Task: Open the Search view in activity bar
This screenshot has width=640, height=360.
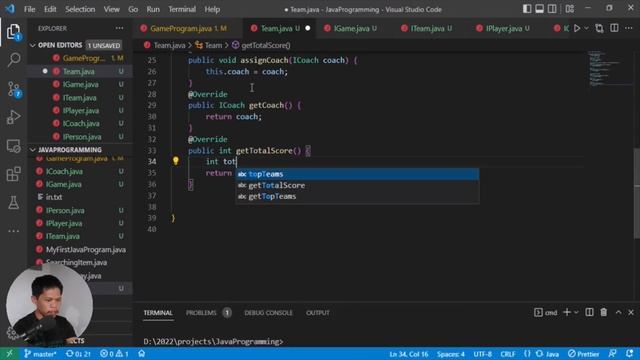Action: click(x=13, y=60)
